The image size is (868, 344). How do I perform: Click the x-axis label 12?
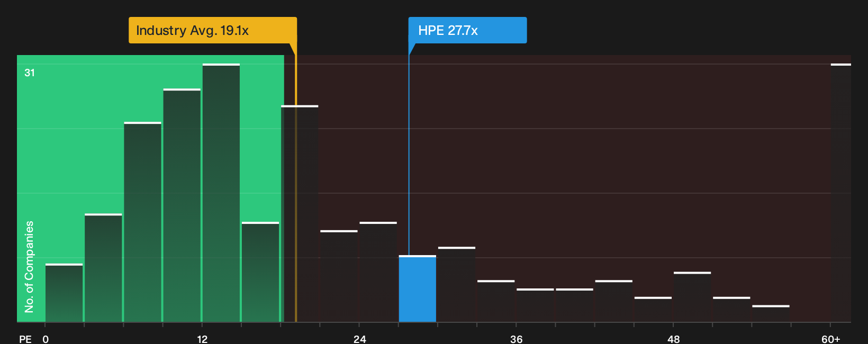click(x=202, y=339)
